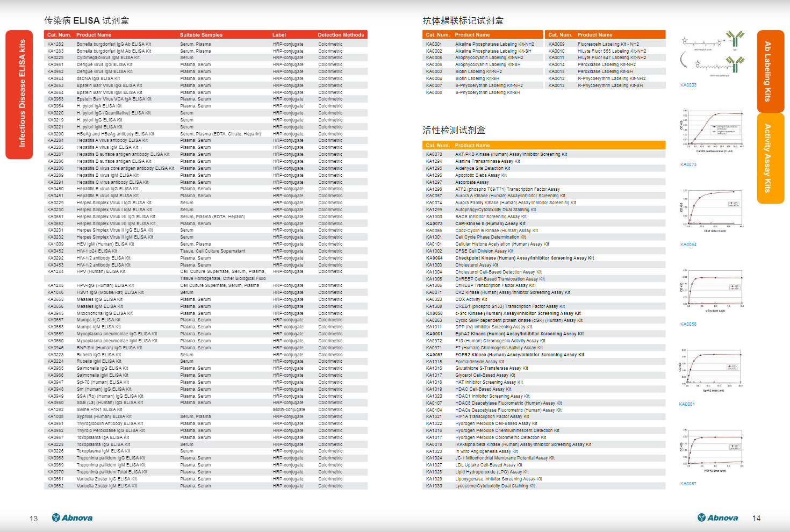
Task: Click the Suitable Samples column header
Action: [201, 35]
